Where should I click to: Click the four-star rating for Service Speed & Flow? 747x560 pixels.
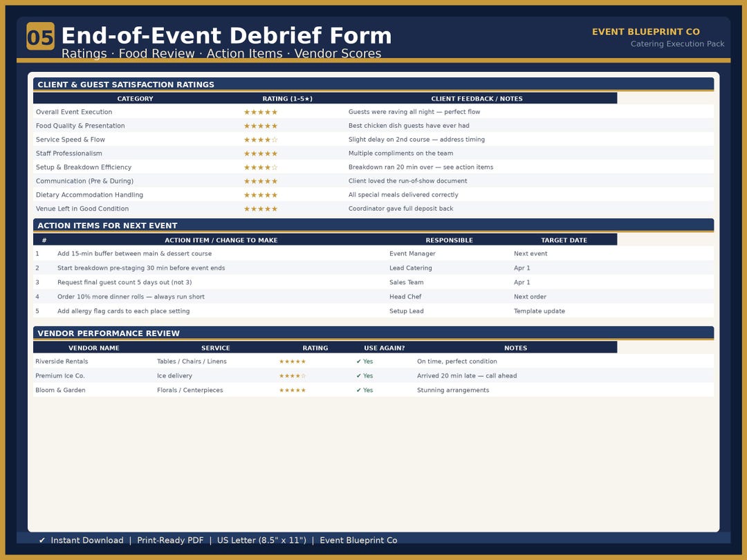click(x=261, y=140)
